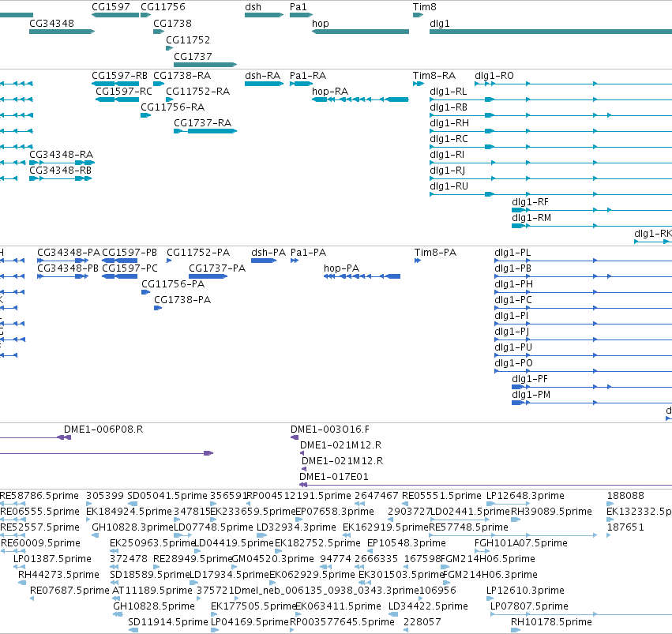Select transcript CG1597-RB
This screenshot has width=672, height=634.
click(x=119, y=76)
